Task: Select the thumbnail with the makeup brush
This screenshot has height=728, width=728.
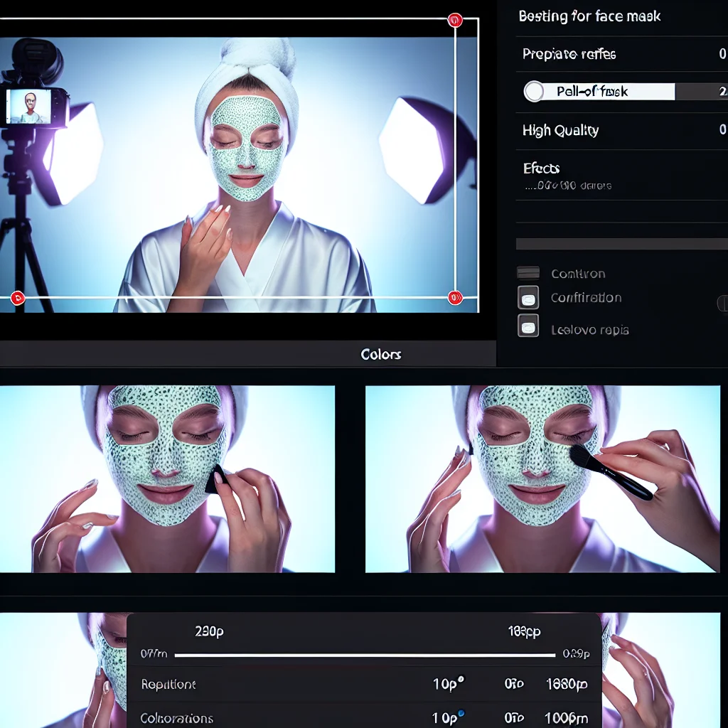Action: [x=542, y=478]
